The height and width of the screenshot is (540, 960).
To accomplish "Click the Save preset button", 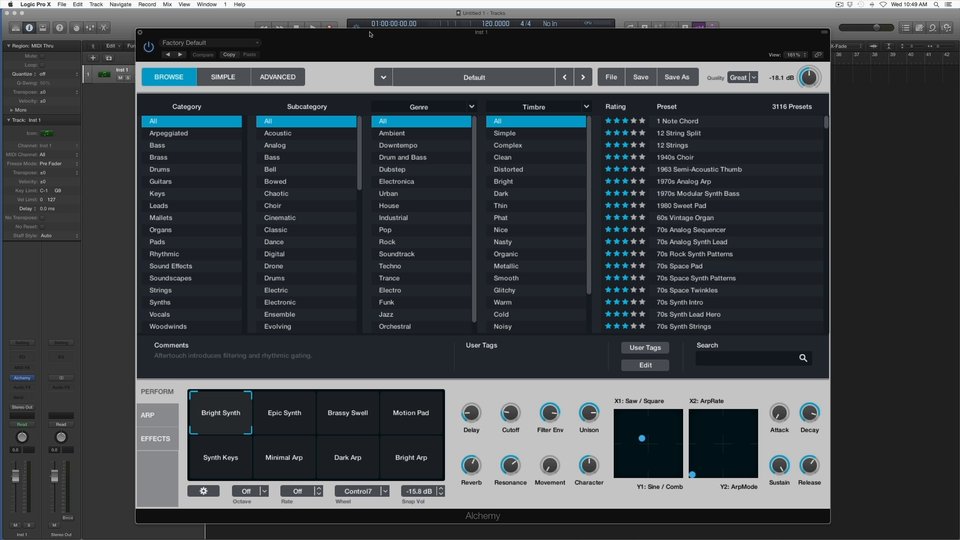I will pos(640,77).
